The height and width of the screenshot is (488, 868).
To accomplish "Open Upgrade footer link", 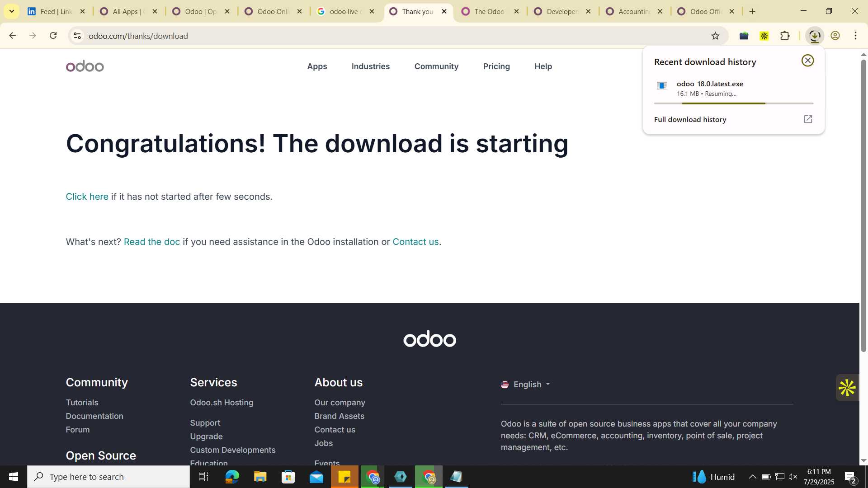I will 206,436.
